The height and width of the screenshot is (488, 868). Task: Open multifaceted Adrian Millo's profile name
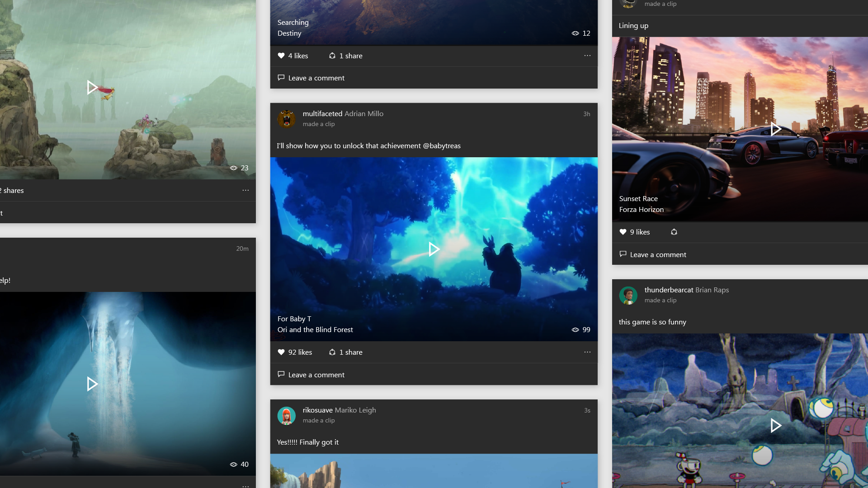click(x=343, y=113)
